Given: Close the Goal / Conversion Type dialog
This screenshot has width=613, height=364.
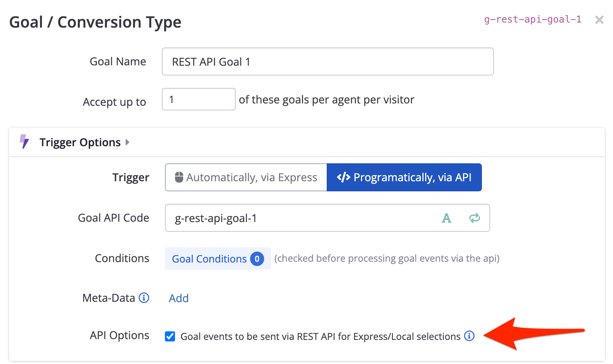Looking at the screenshot, I should pyautogui.click(x=599, y=20).
